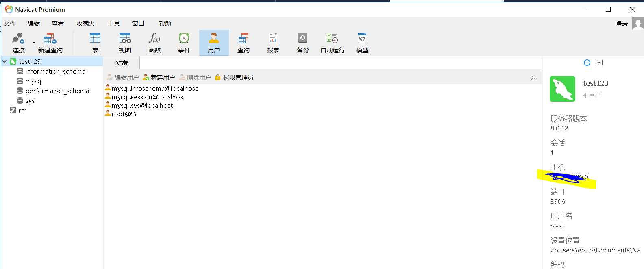Viewport: 644px width, 269px height.
Task: Click the user avatar icon
Action: [638, 23]
